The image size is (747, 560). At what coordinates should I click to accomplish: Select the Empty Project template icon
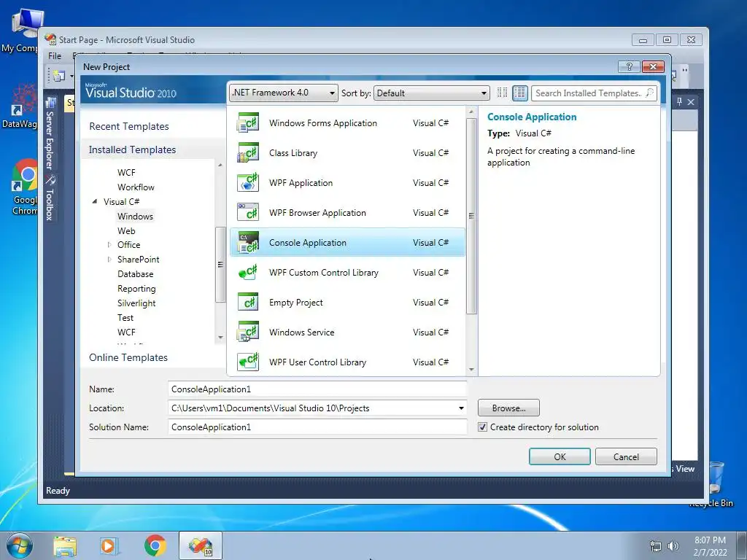coord(248,303)
